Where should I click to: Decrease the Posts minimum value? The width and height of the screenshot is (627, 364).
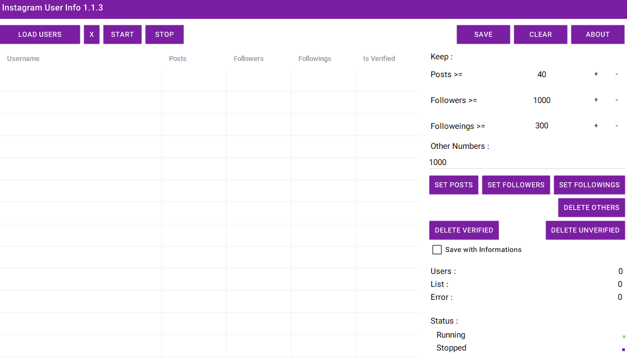(617, 74)
